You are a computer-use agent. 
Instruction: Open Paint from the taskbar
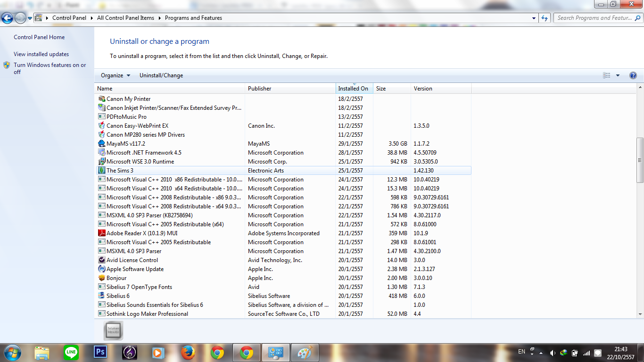pos(305,352)
